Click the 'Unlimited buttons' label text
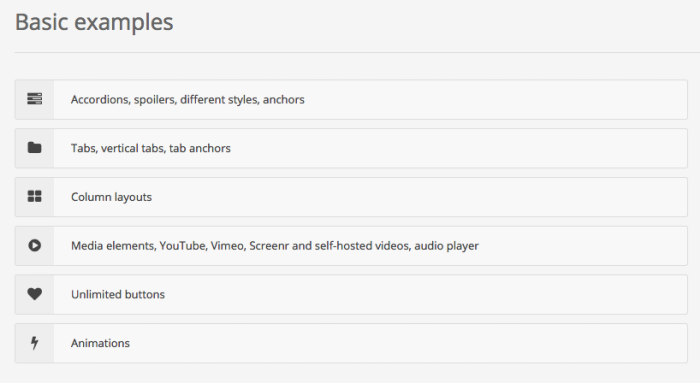 [x=118, y=294]
